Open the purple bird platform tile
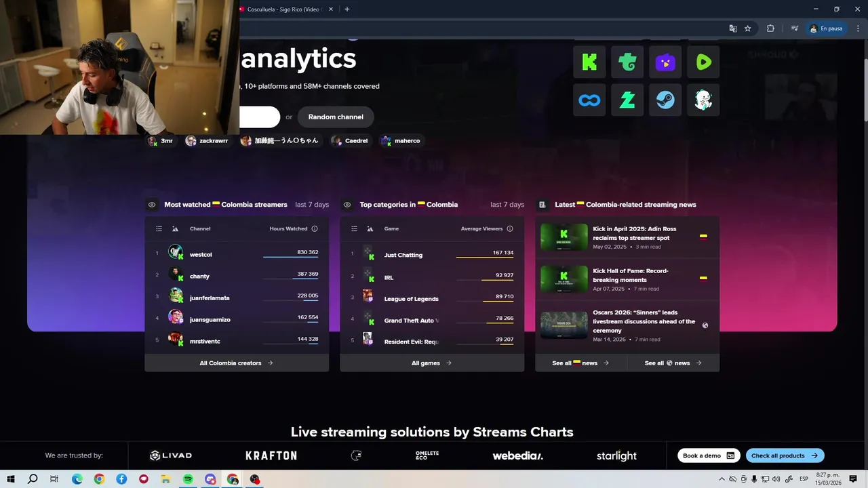Image resolution: width=868 pixels, height=488 pixels. pyautogui.click(x=665, y=62)
